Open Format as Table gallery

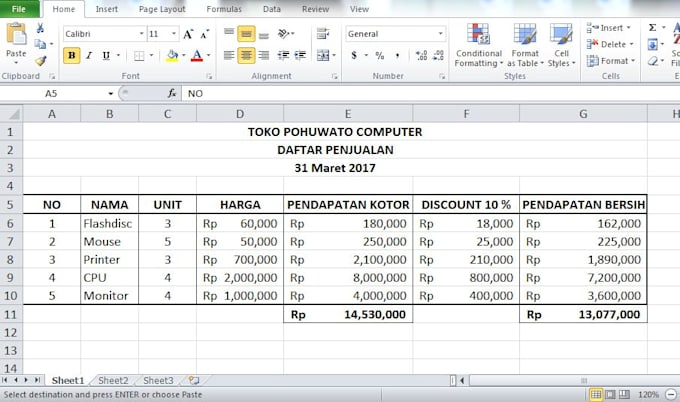point(525,46)
